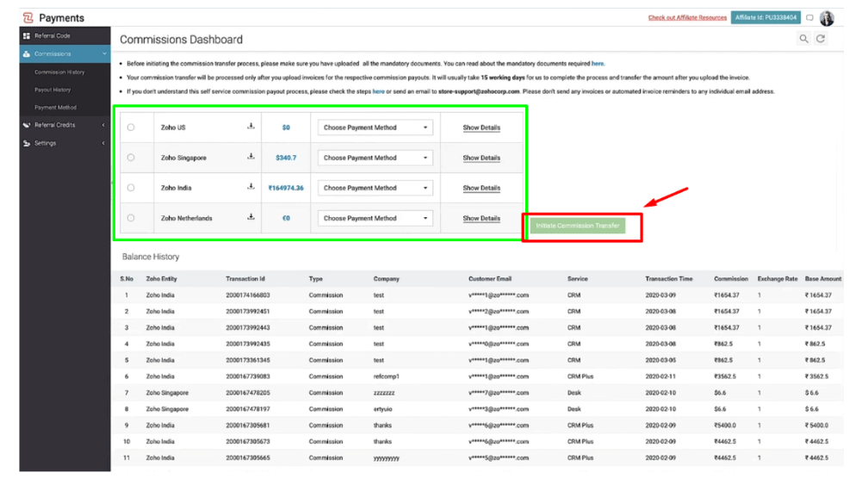Expand the Settings chevron in sidebar
This screenshot has width=868, height=485.
pyautogui.click(x=103, y=143)
